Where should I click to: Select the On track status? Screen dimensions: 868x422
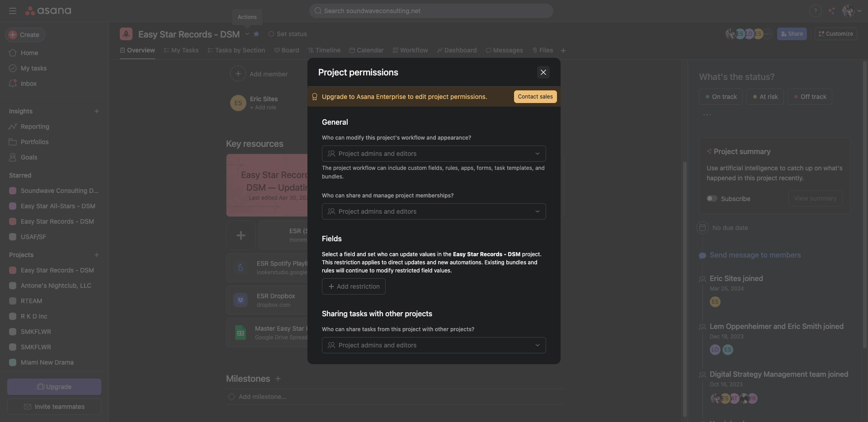pyautogui.click(x=721, y=97)
